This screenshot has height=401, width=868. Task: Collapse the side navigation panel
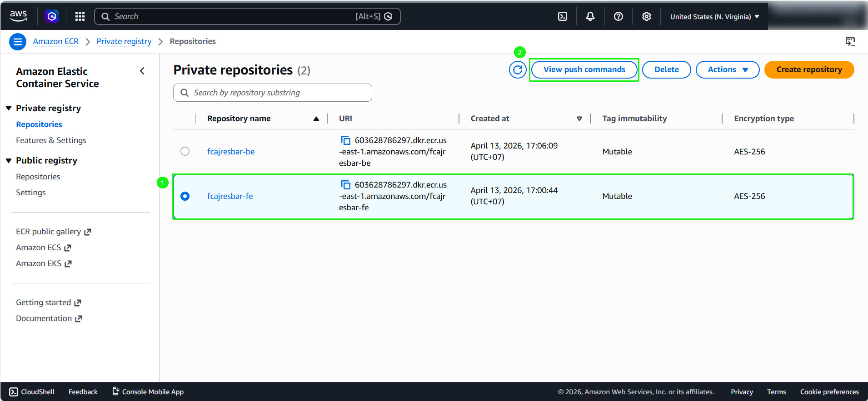pos(142,71)
